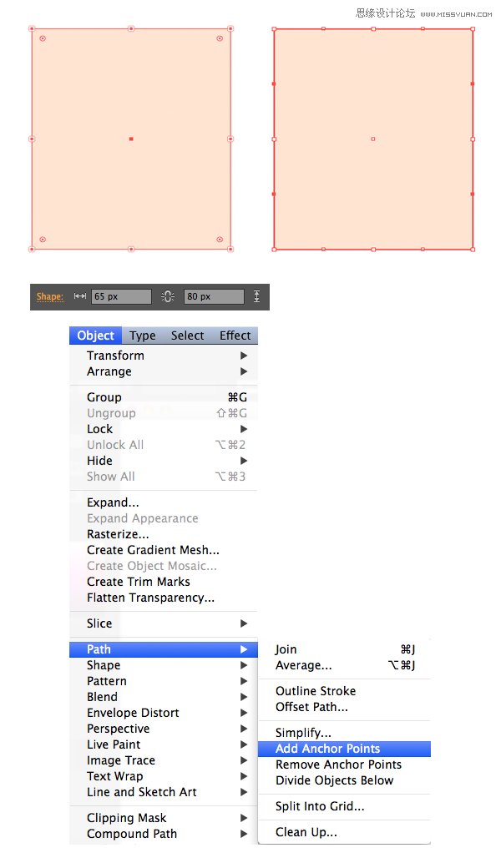501x868 pixels.
Task: Click the constrain width and height link icon
Action: (168, 296)
